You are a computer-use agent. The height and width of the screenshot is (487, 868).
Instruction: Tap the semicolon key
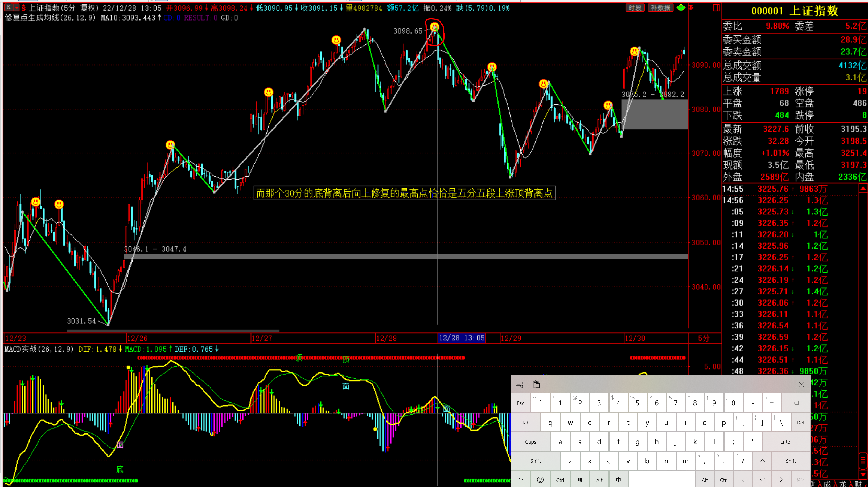pyautogui.click(x=733, y=442)
